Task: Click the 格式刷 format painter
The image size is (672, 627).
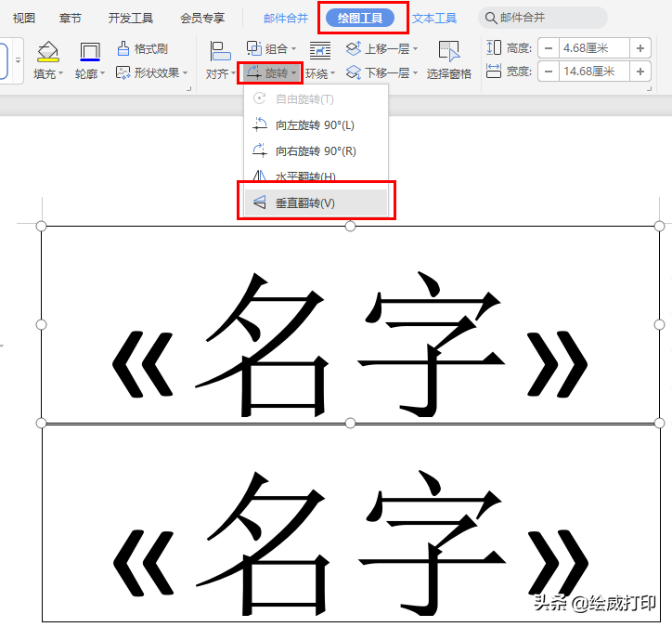Action: pyautogui.click(x=142, y=49)
